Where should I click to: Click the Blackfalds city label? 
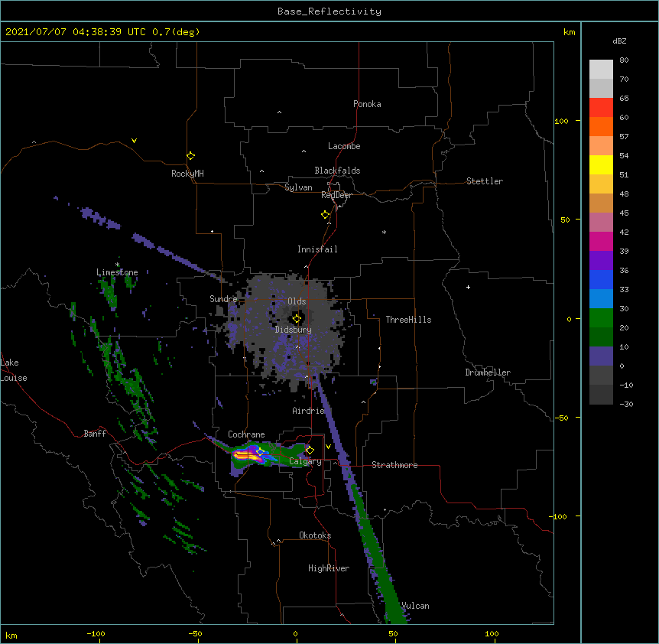click(x=337, y=171)
